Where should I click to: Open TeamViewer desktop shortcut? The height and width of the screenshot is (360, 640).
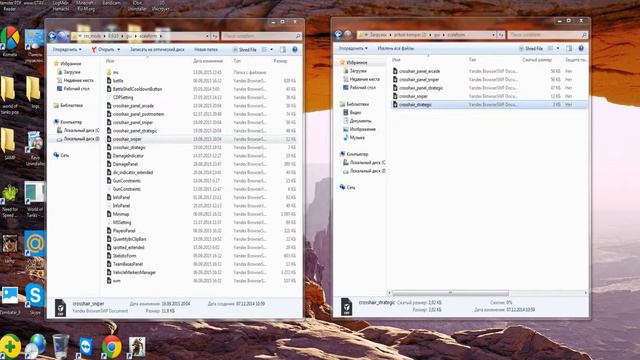pos(86,347)
